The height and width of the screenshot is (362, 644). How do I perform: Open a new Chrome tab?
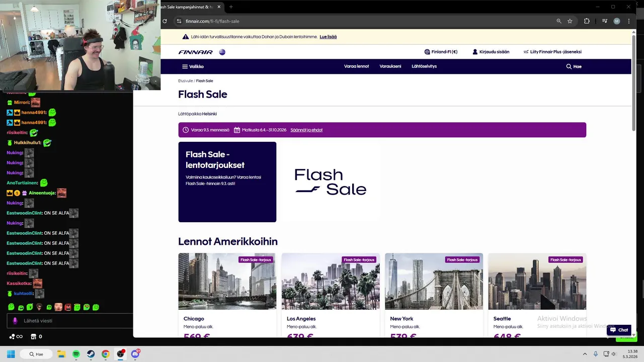231,7
